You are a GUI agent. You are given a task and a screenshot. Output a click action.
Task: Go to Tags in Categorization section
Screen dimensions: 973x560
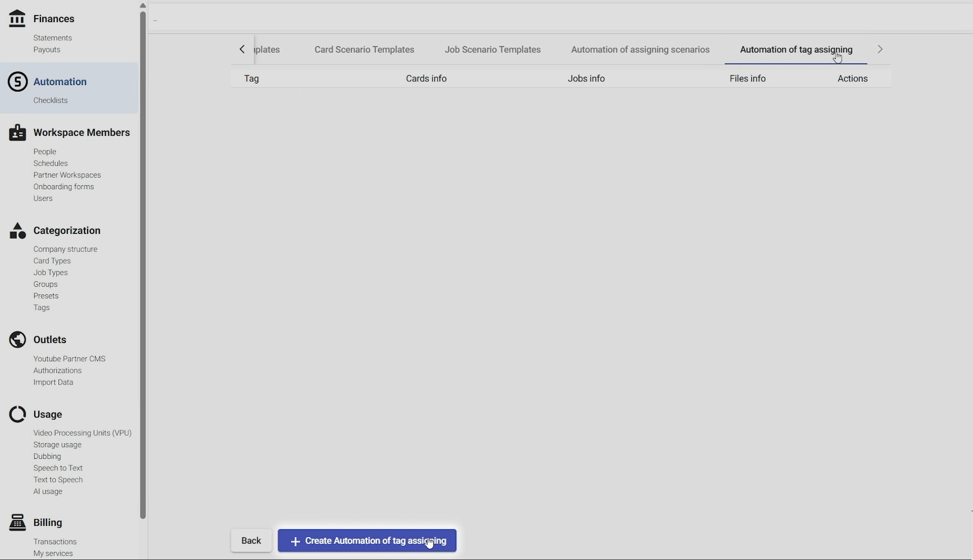pos(41,307)
